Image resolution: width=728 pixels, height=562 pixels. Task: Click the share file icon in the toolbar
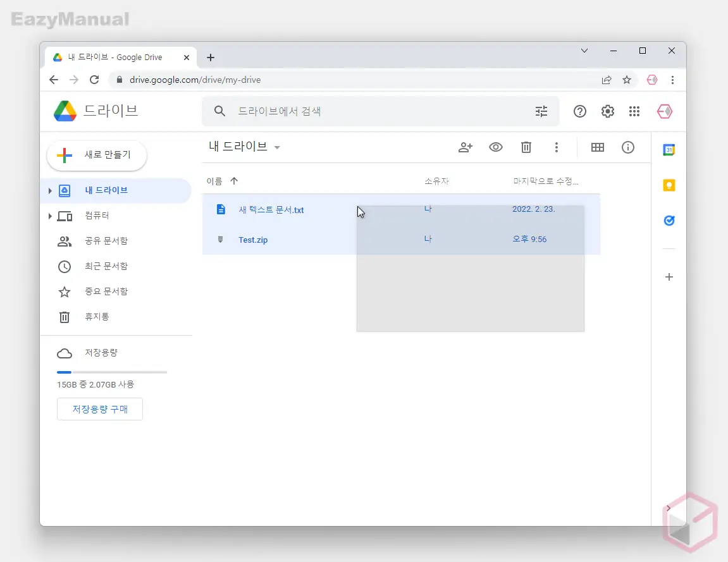pos(466,147)
